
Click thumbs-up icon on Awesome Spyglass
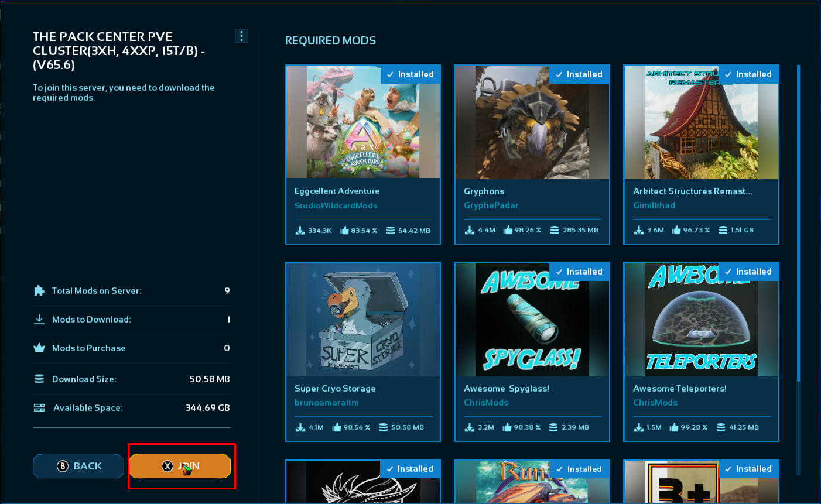(507, 427)
